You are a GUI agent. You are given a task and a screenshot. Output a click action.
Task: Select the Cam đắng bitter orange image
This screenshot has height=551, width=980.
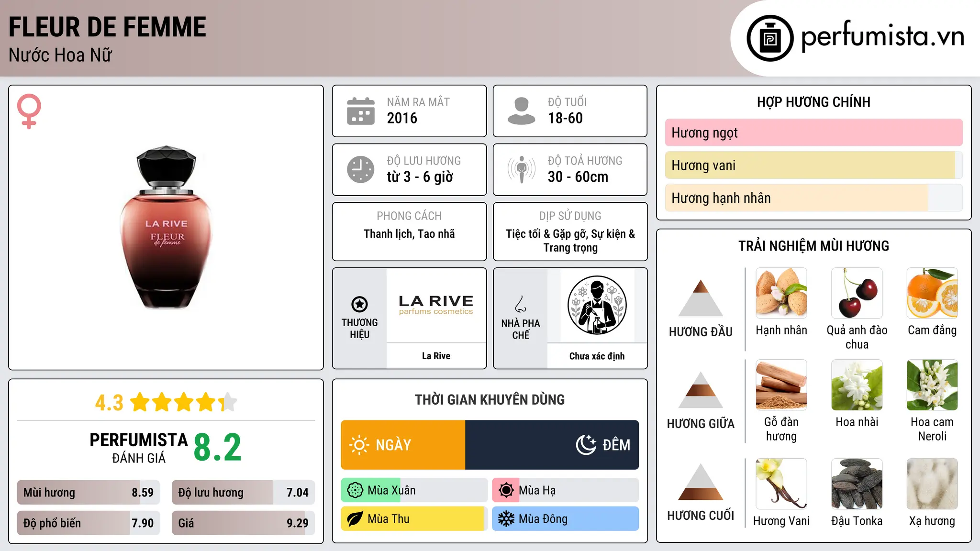(x=932, y=293)
